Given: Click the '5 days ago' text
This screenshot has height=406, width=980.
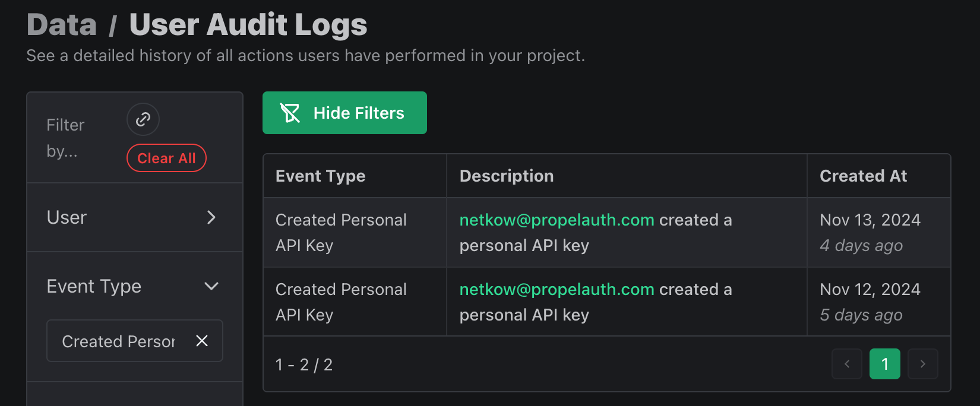Looking at the screenshot, I should [x=861, y=315].
